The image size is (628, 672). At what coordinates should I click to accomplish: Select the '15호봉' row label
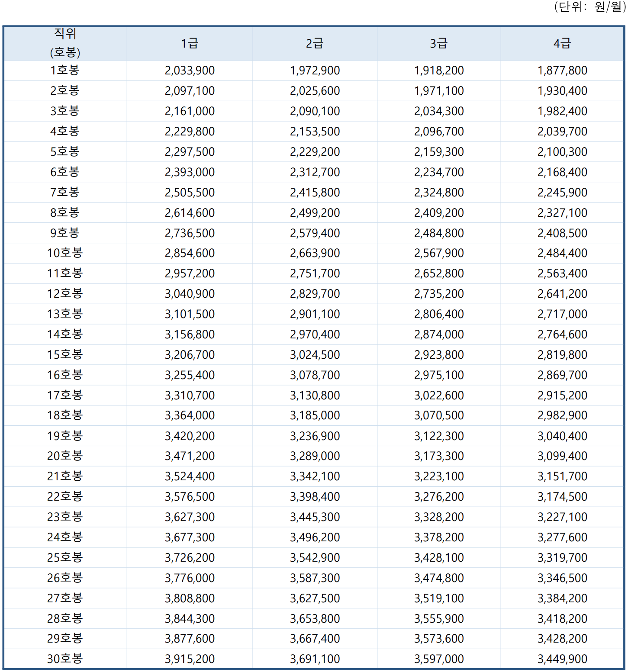pos(65,355)
